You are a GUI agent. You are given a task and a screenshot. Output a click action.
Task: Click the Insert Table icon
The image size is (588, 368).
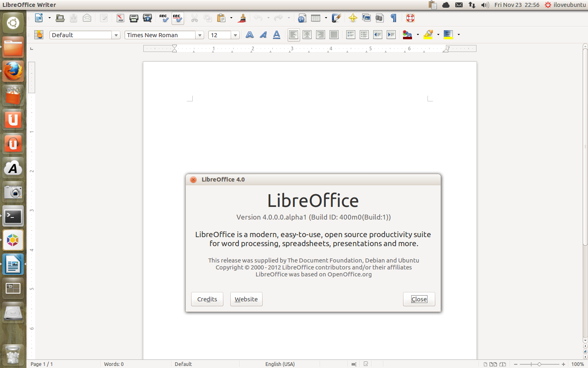(316, 18)
